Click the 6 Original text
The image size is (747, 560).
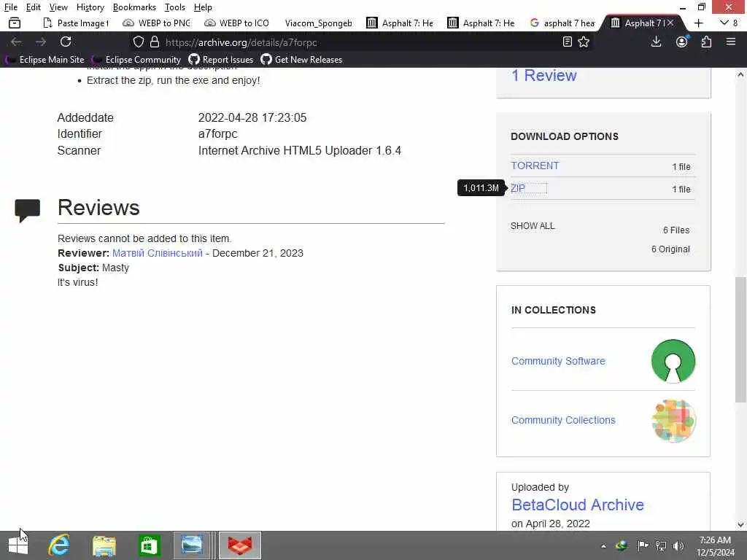pos(670,249)
